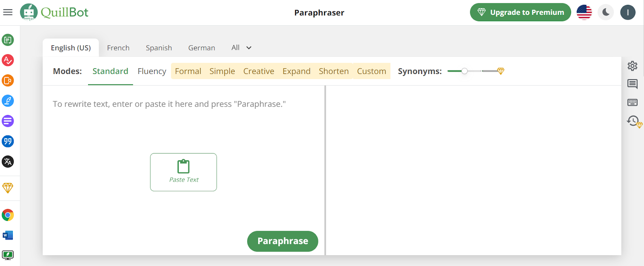
Task: Open the settings gear icon
Action: pos(632,66)
